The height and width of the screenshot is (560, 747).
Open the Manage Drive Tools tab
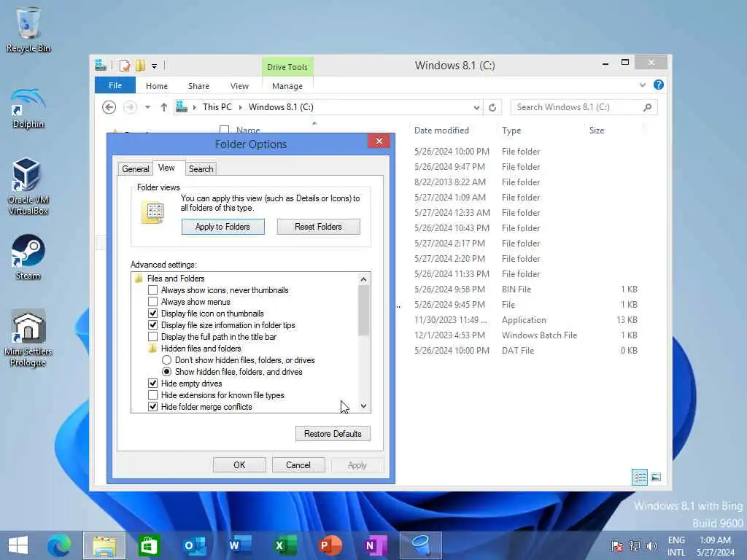(287, 86)
